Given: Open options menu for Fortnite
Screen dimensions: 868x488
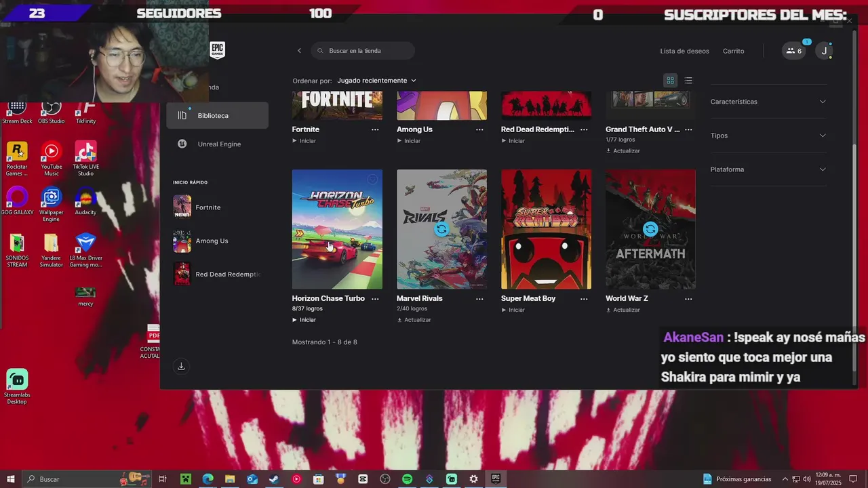Looking at the screenshot, I should (x=375, y=129).
